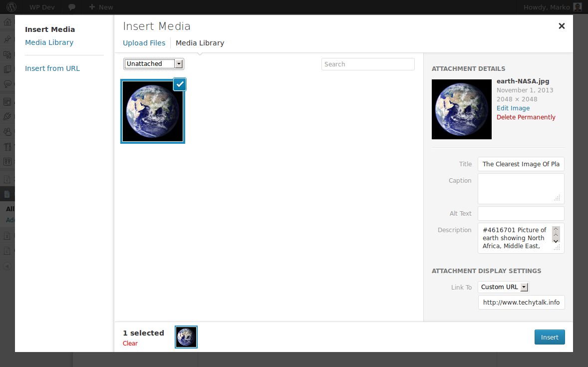Uncheck the selected earth image checkmark
Screen dimensions: 588x367
pos(180,84)
